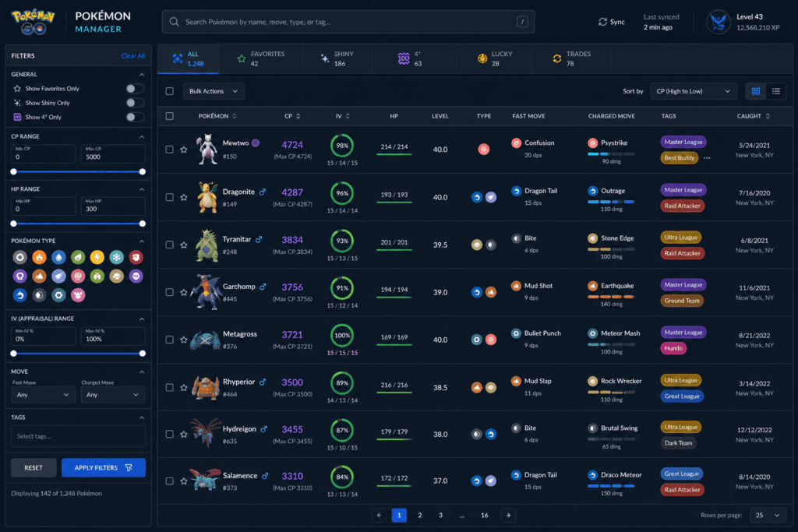Filter by Ice type icon
The image size is (798, 532).
click(117, 257)
